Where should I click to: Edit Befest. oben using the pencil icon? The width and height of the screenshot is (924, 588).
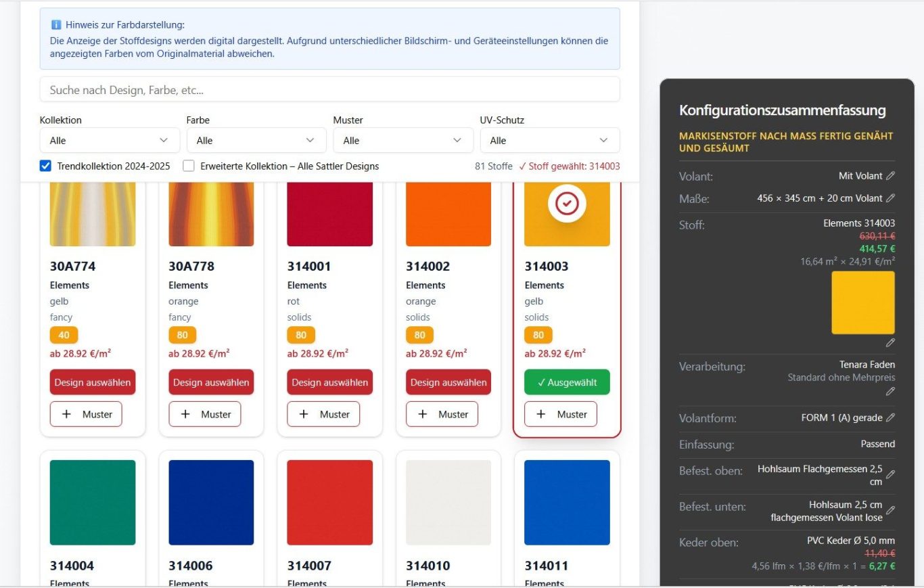(x=890, y=474)
